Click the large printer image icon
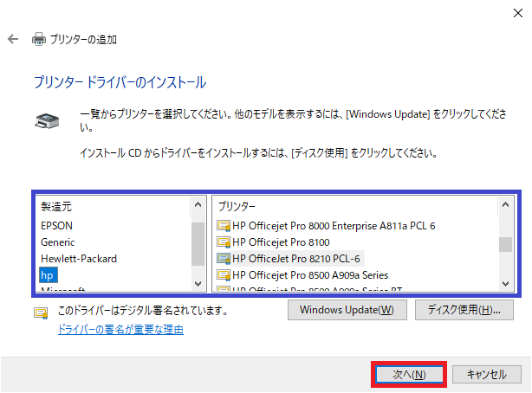Viewport: 532px width, 393px height. (x=47, y=121)
